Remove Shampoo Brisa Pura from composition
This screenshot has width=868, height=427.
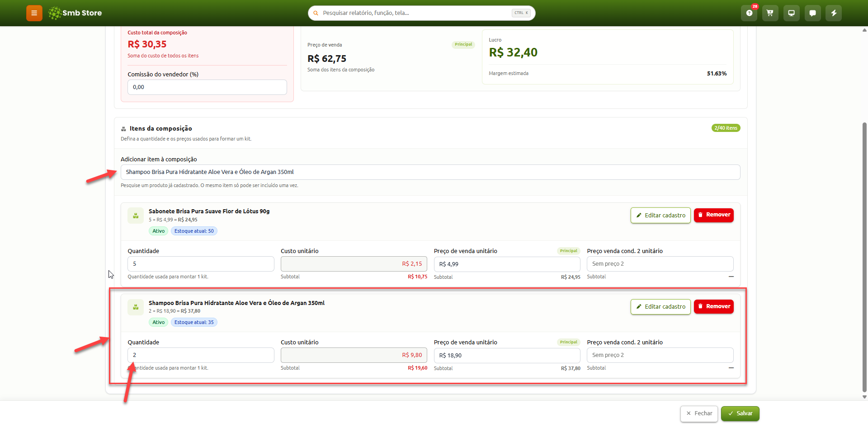click(x=714, y=306)
